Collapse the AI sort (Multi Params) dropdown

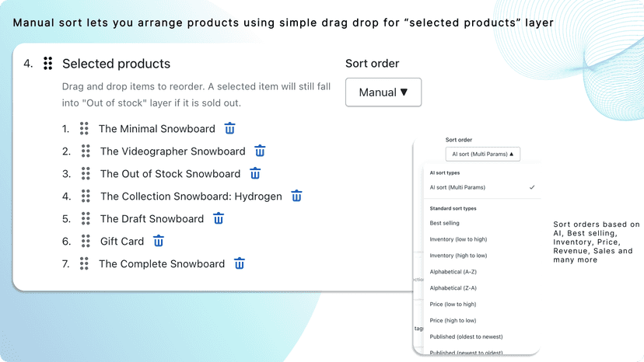click(482, 154)
